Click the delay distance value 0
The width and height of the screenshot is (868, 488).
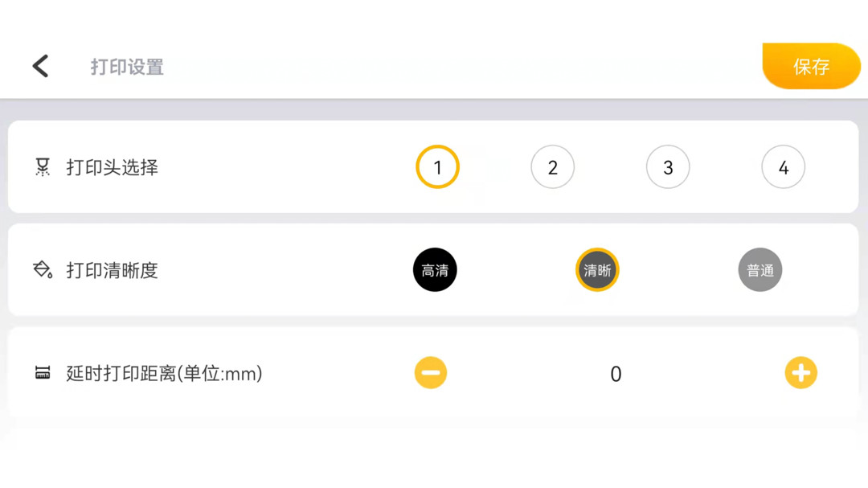coord(616,374)
